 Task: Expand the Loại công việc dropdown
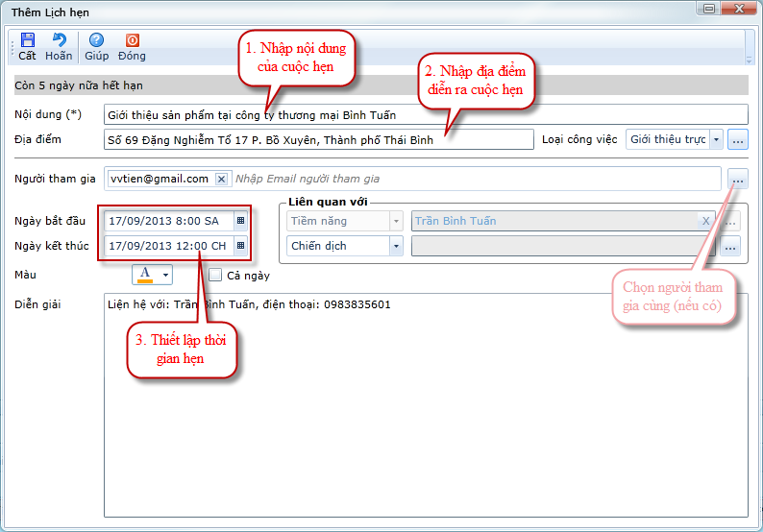tap(716, 140)
